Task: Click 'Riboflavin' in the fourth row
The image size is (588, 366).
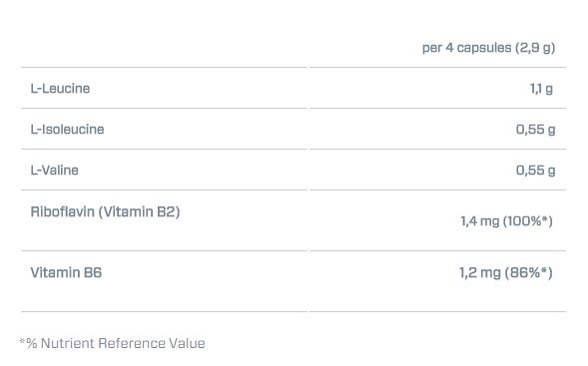Action: click(x=62, y=211)
